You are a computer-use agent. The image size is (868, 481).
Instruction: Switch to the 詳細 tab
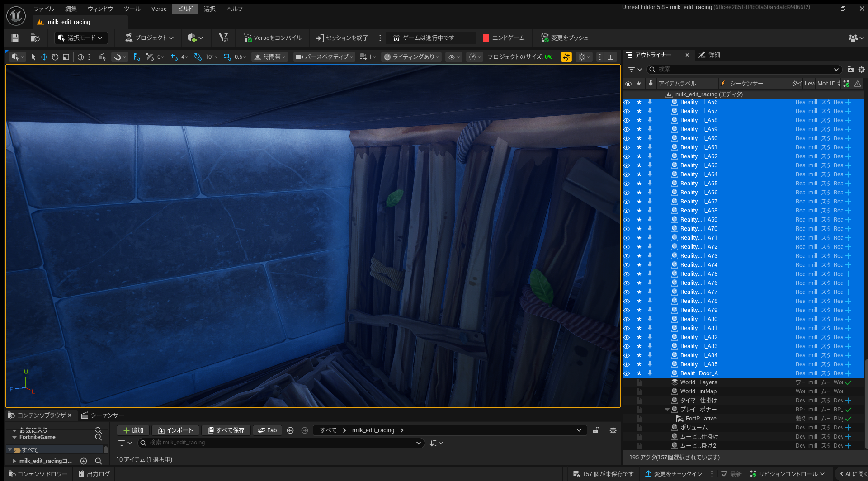[x=709, y=55]
